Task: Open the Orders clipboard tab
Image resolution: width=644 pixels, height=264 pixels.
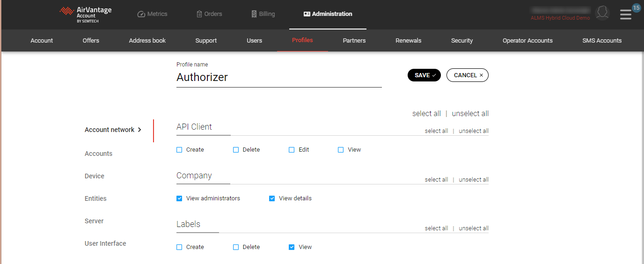Action: 209,14
